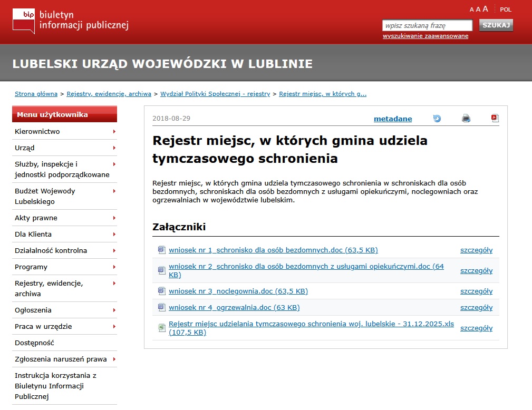
Task: Expand the Programy submenu arrow
Action: click(114, 267)
